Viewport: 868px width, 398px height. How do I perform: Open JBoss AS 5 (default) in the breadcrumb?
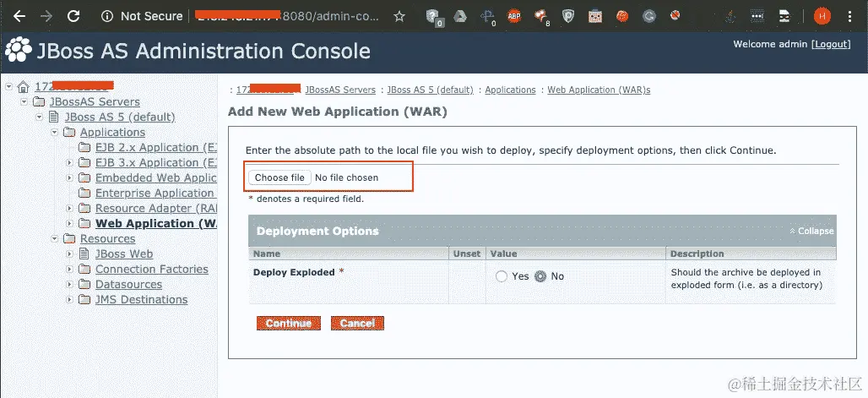[x=430, y=90]
